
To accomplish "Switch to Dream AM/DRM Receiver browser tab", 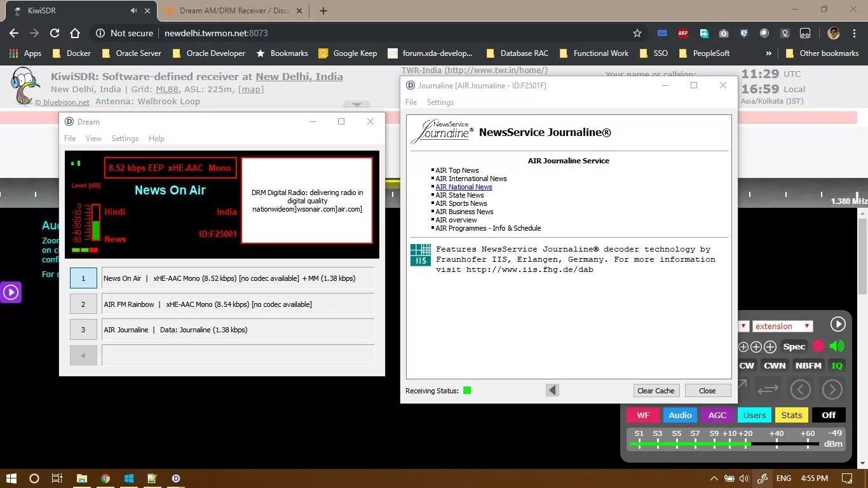I will (x=233, y=11).
